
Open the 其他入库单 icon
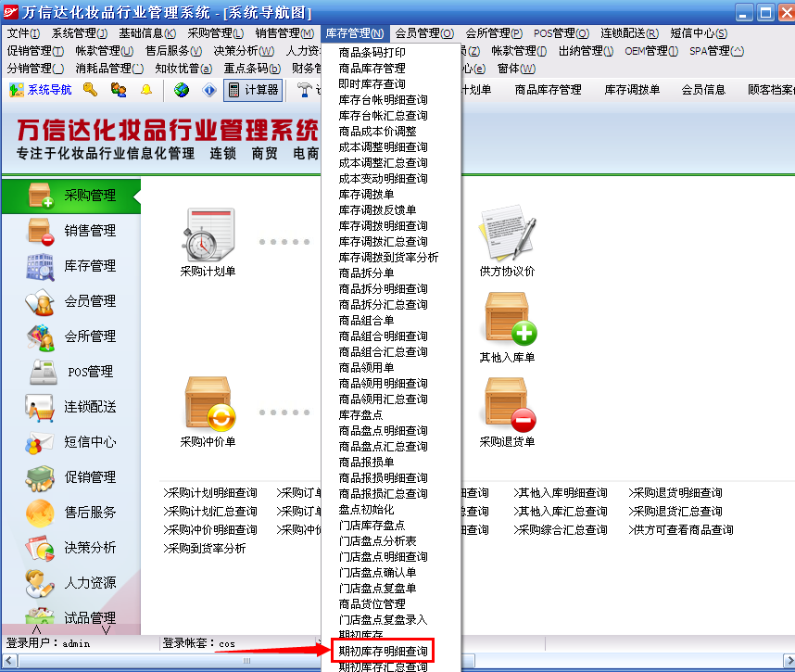[510, 319]
